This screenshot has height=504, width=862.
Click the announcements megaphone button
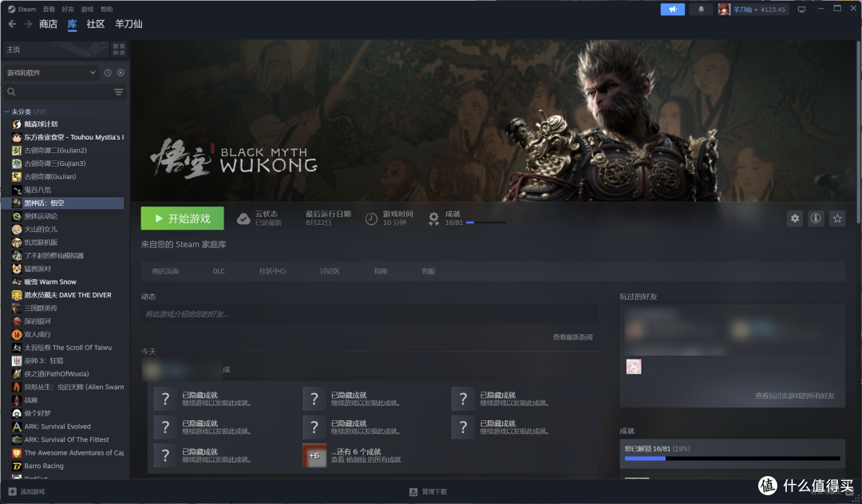tap(672, 10)
